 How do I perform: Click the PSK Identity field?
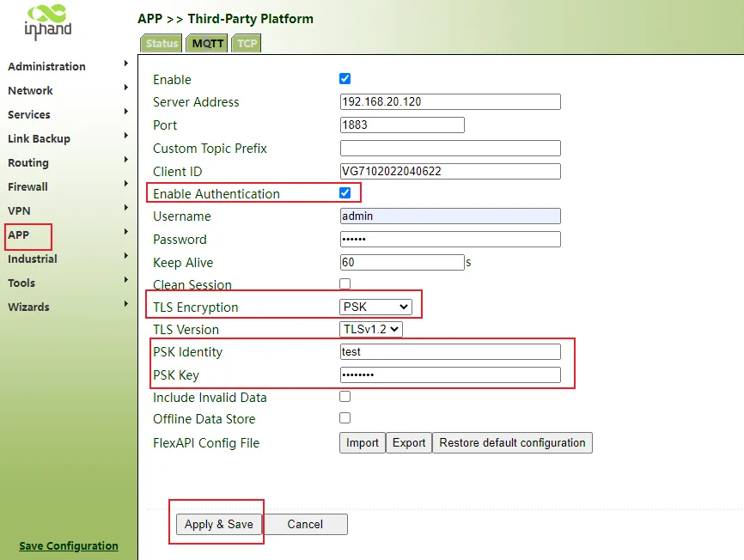[450, 352]
